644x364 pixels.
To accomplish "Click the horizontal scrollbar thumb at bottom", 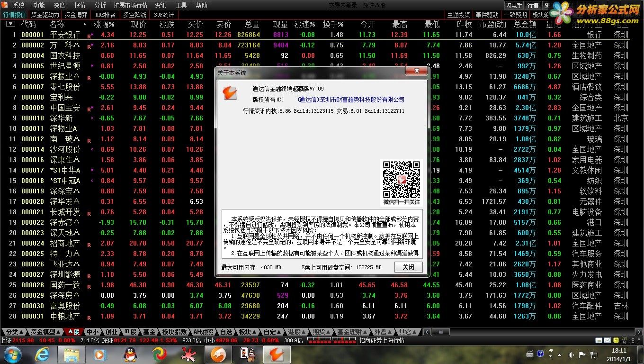I will (440, 332).
